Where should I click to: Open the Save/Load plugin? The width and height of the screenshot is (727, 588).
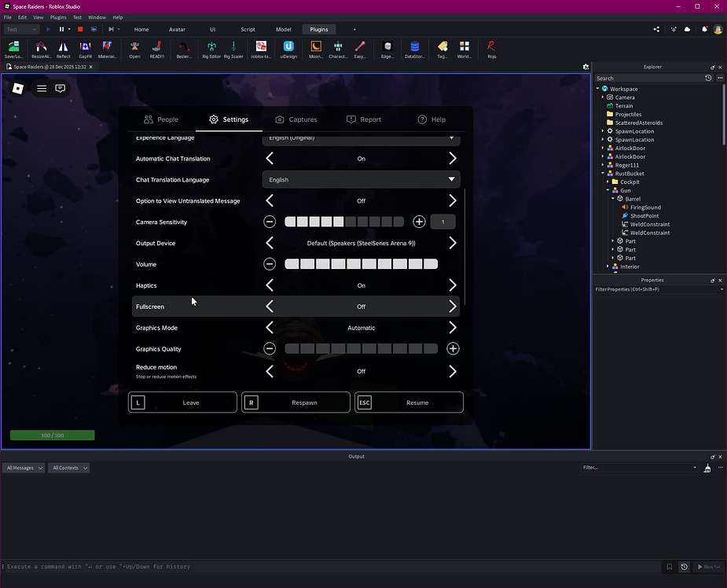point(14,50)
